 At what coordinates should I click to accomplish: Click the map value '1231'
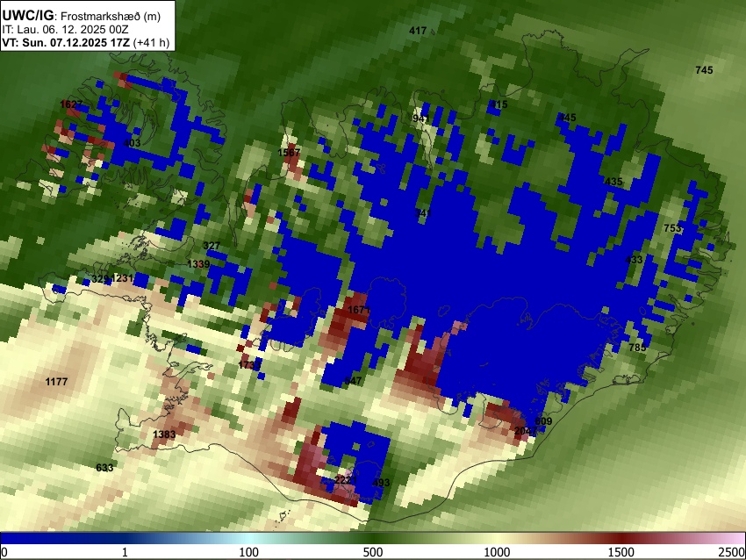[x=122, y=278]
